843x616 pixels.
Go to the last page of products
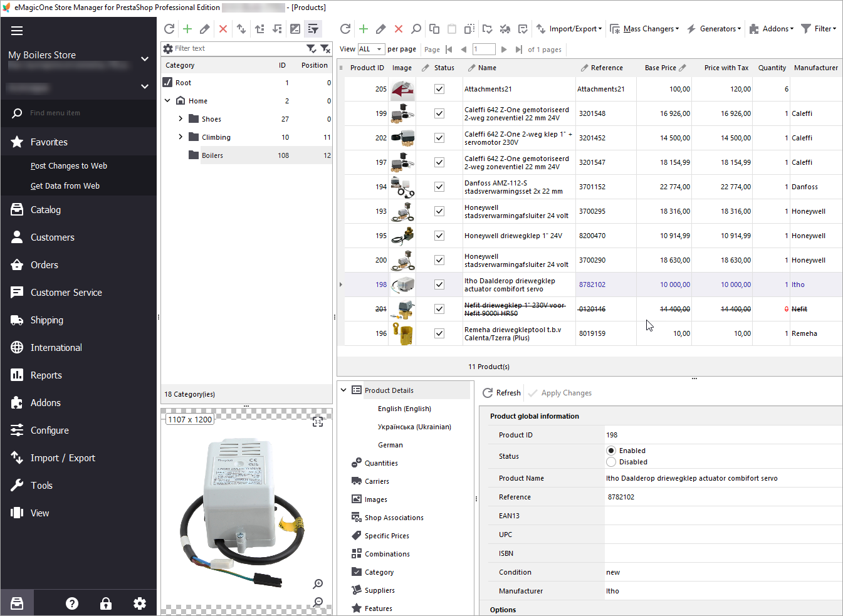coord(519,50)
